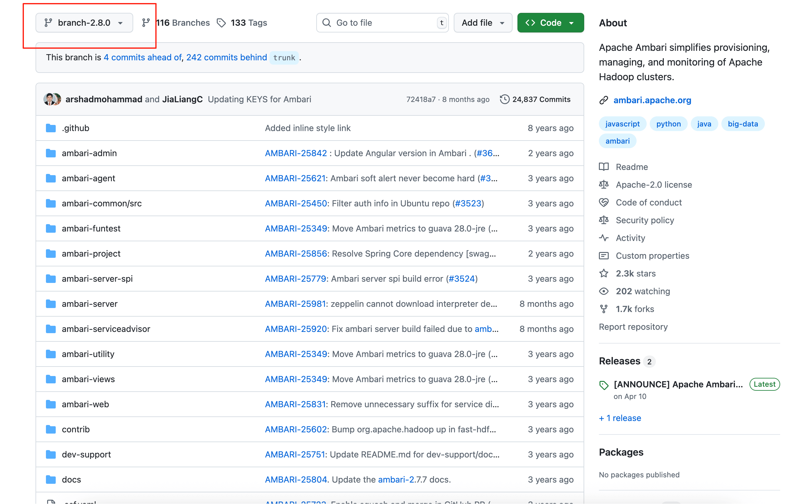Click the commit author avatars
Viewport: 812px width, 504px height.
coord(52,99)
